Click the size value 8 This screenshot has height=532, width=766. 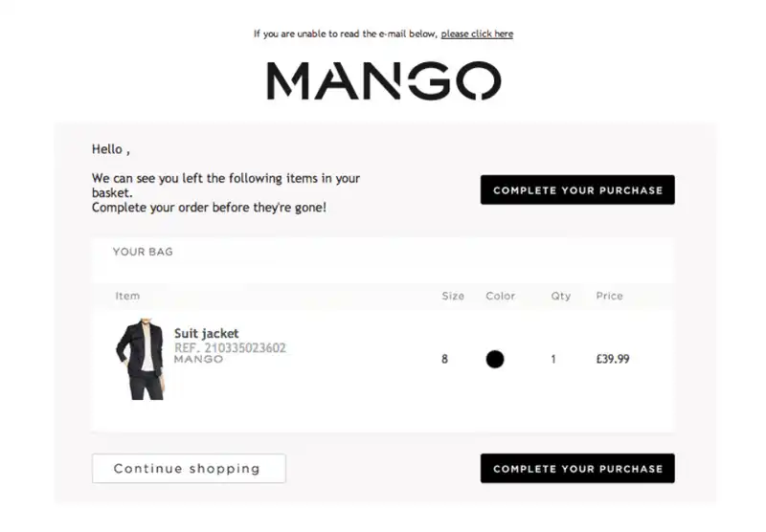pyautogui.click(x=444, y=359)
